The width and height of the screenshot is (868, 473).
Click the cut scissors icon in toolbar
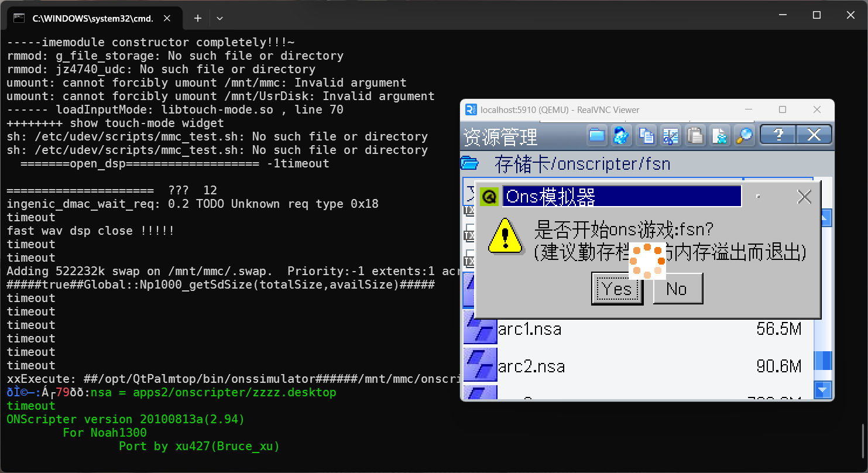pyautogui.click(x=671, y=135)
